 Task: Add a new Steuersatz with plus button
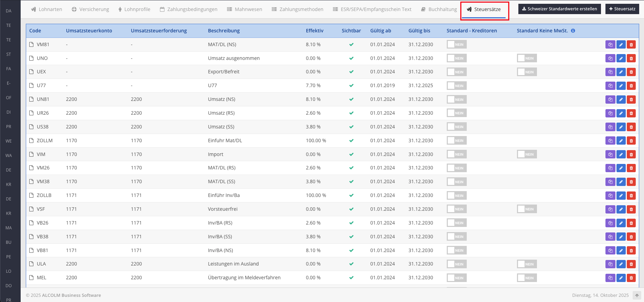(x=622, y=9)
